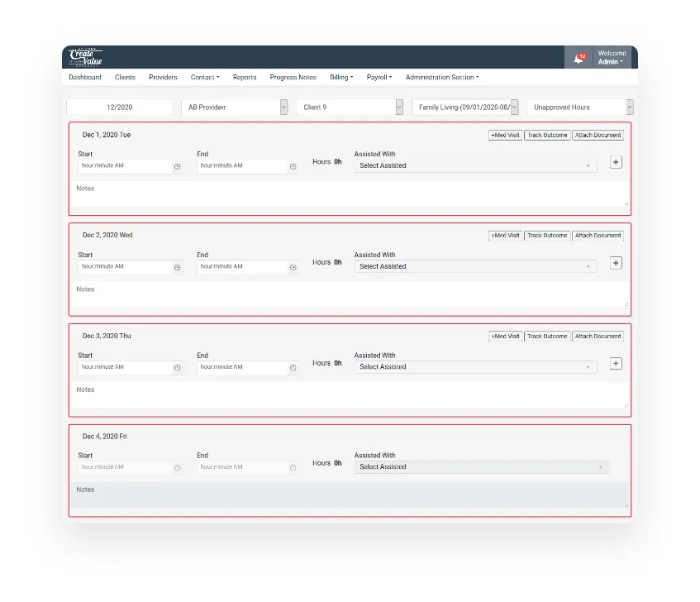
Task: Click Track Outcome for Dec 3
Action: (547, 337)
